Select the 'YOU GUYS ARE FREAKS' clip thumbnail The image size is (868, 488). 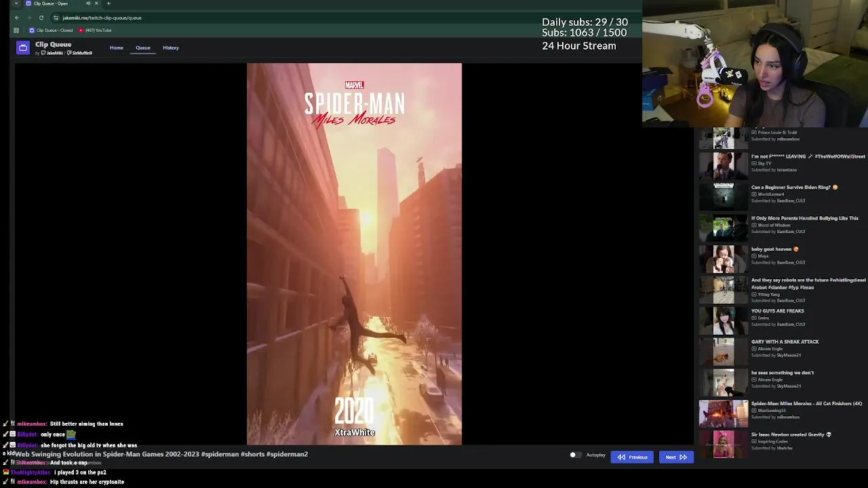[723, 320]
